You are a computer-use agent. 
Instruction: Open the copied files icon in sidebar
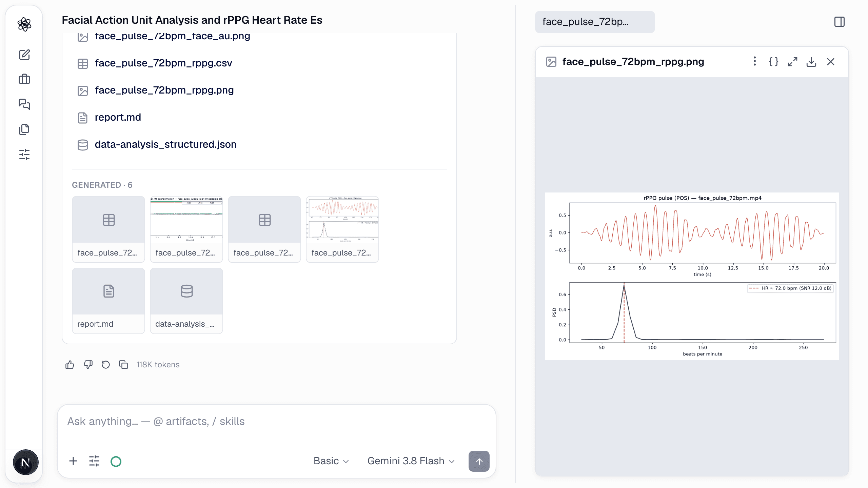(24, 129)
